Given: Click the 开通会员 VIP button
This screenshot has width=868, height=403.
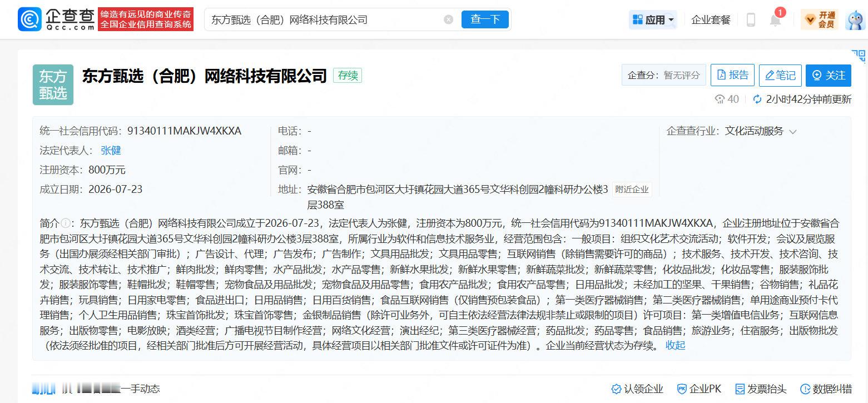Looking at the screenshot, I should pos(820,20).
